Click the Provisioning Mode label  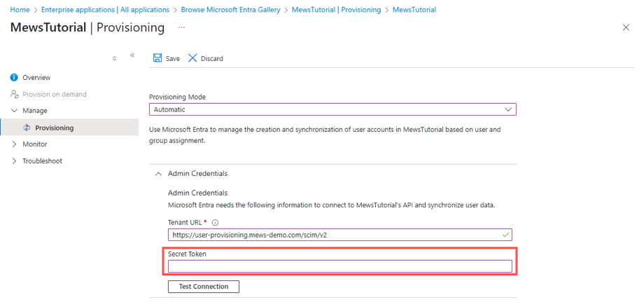(x=177, y=97)
